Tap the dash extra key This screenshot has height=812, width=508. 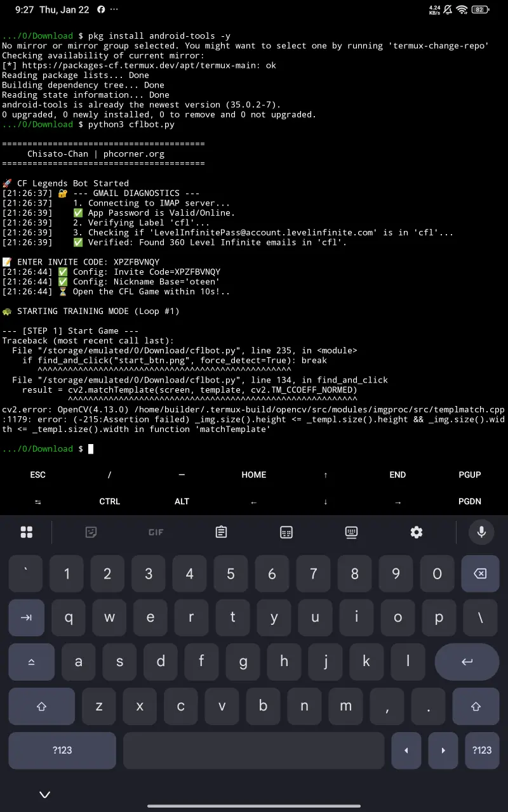point(182,475)
